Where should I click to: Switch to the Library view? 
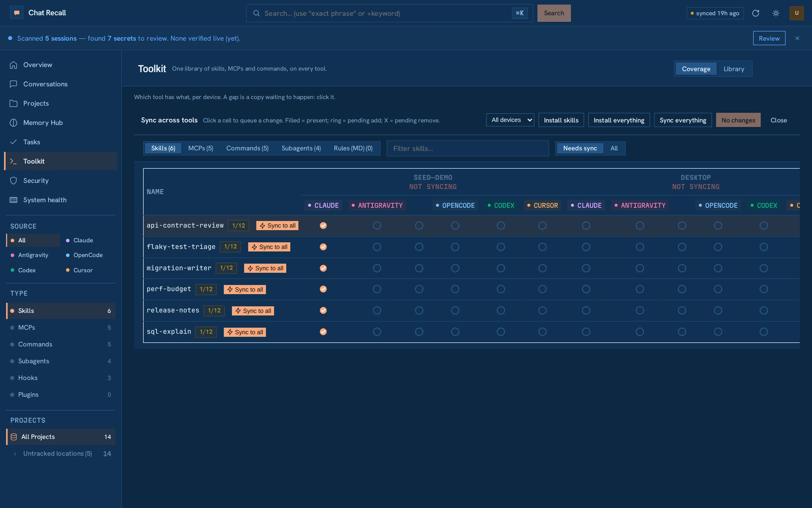pyautogui.click(x=734, y=69)
